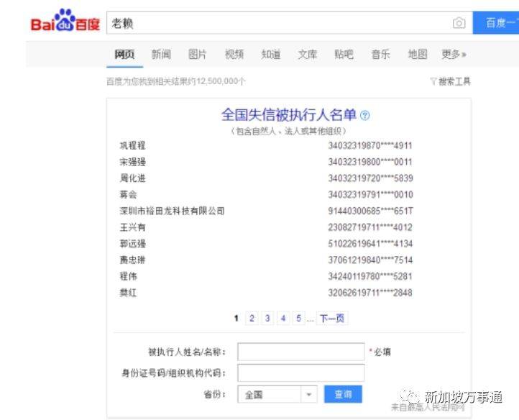Click 下一页 to see next page
This screenshot has width=519, height=420.
point(331,318)
